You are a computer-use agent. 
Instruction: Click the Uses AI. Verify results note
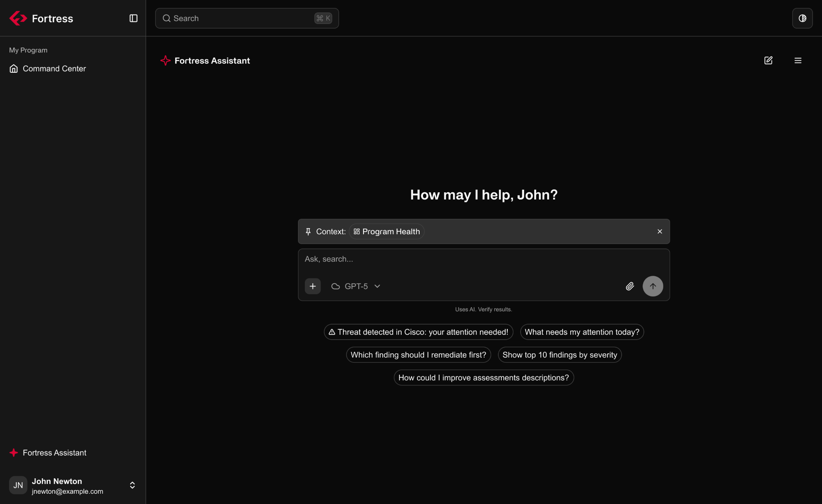484,310
